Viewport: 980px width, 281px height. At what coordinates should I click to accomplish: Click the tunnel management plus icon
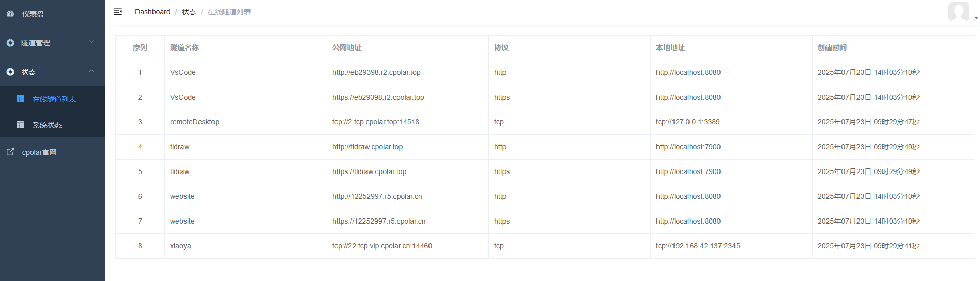(10, 43)
